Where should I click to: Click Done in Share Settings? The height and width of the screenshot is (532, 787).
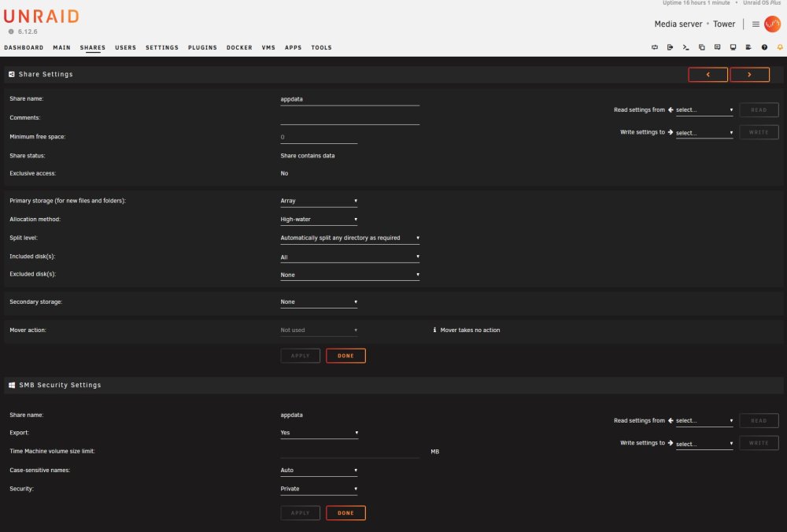coord(345,356)
